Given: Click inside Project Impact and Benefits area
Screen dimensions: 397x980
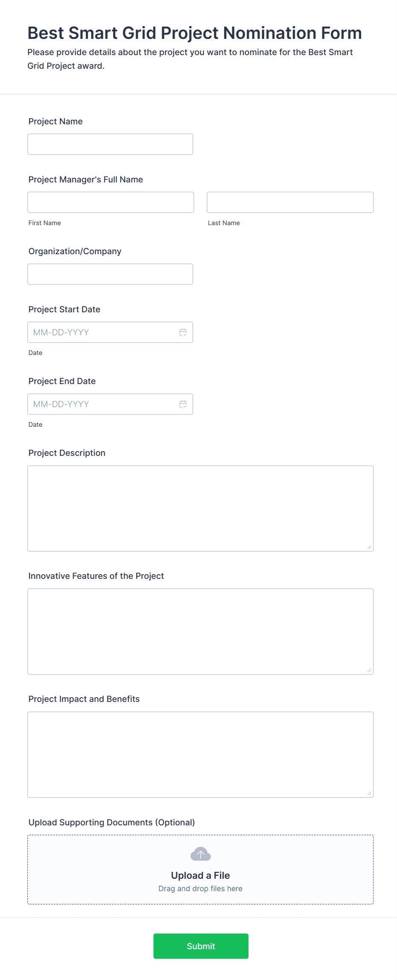Looking at the screenshot, I should coord(200,754).
